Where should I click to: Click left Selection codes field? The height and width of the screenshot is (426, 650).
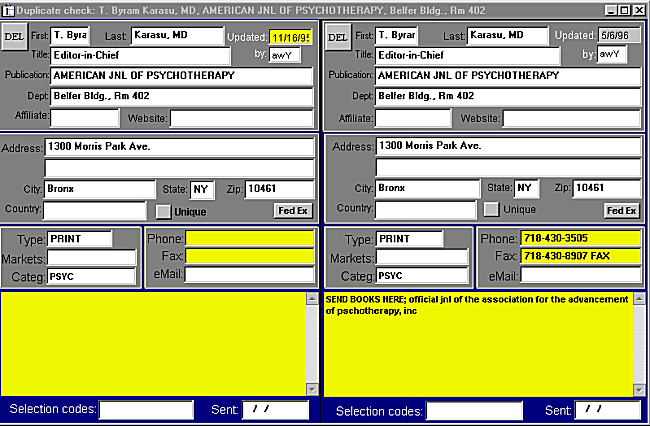tap(145, 409)
